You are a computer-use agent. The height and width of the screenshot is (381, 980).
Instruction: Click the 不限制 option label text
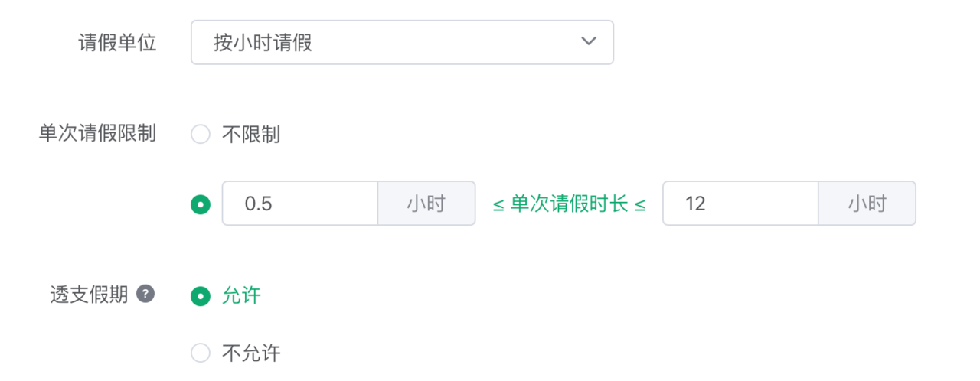coord(251,135)
